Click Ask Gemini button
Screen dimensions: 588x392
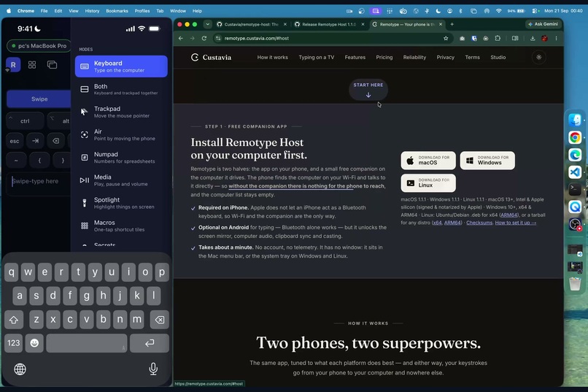click(x=543, y=24)
